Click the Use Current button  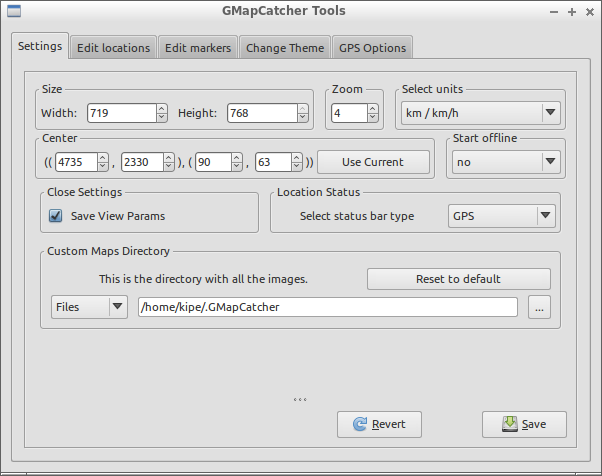click(373, 162)
